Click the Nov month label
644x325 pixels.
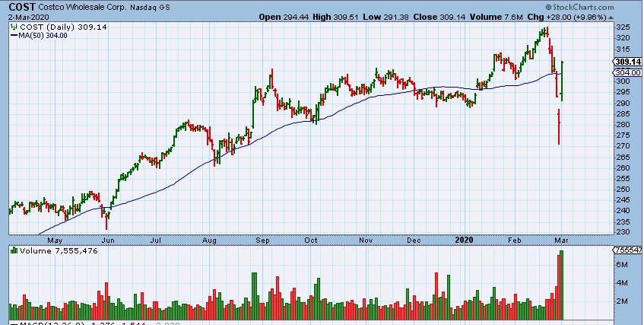pyautogui.click(x=366, y=240)
